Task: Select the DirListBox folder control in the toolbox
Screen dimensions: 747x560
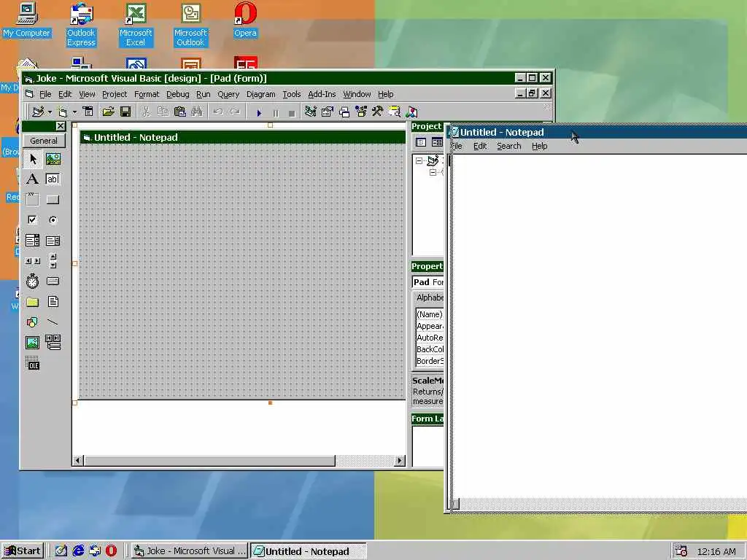Action: point(32,302)
